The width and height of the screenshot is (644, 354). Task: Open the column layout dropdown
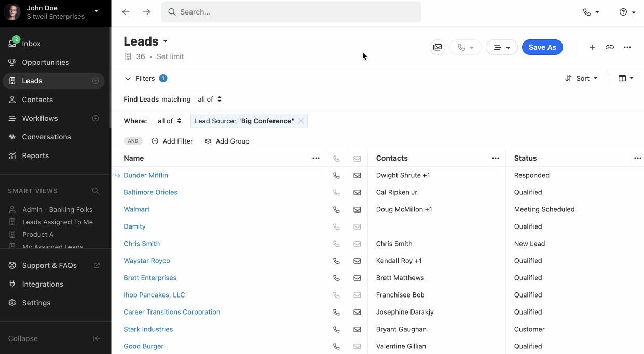pyautogui.click(x=626, y=78)
